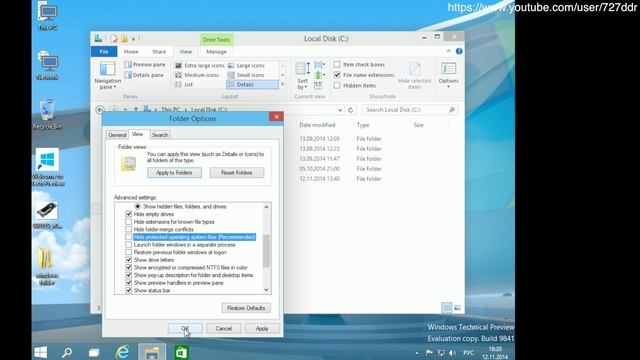Switch to the Home ribbon tab
640x360 pixels.
click(x=131, y=51)
